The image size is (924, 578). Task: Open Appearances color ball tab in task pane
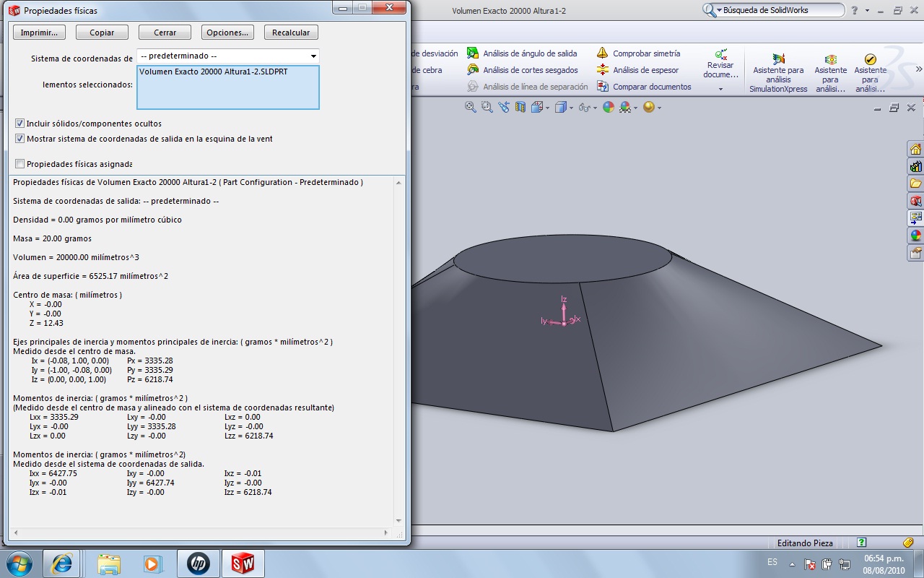point(915,236)
